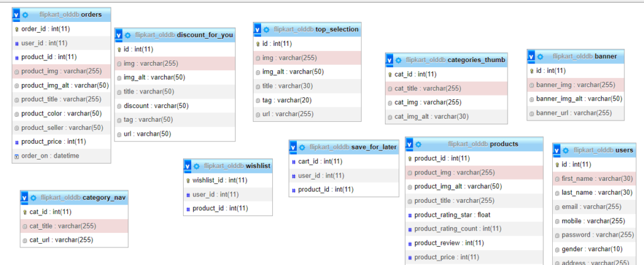This screenshot has height=265, width=644.
Task: Select 'last_name : varchar(30)' in users
Action: [594, 193]
